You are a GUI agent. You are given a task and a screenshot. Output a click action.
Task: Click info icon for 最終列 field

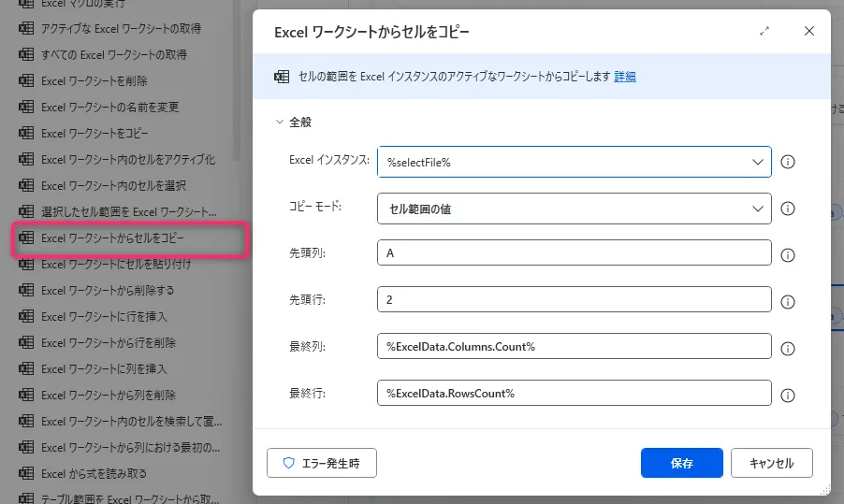pos(788,348)
